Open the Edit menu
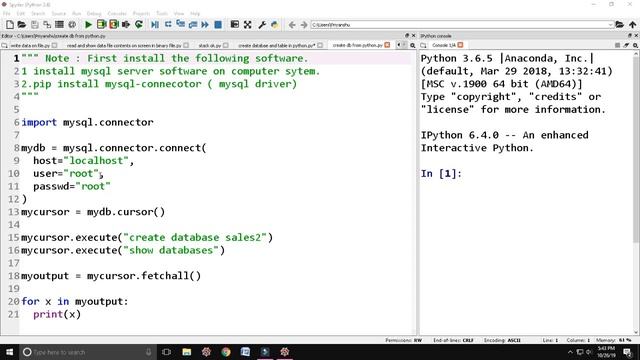This screenshot has width=640, height=360. pos(20,13)
